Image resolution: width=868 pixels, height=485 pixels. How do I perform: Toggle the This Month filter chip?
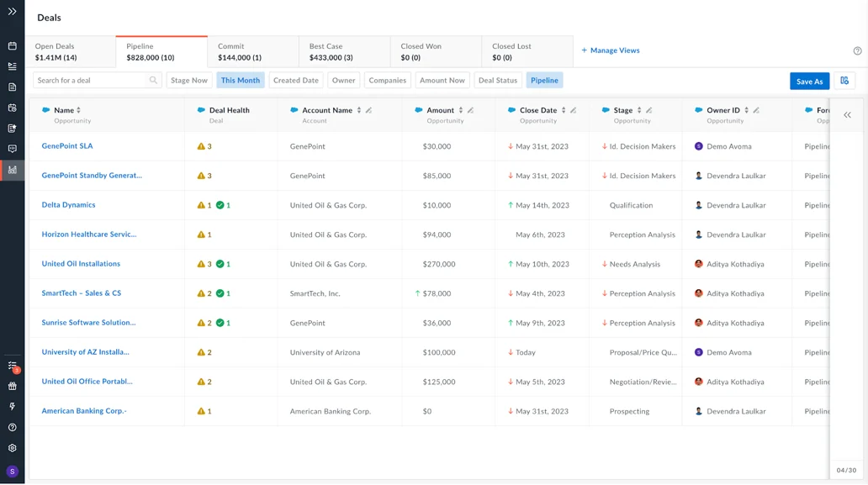tap(241, 80)
